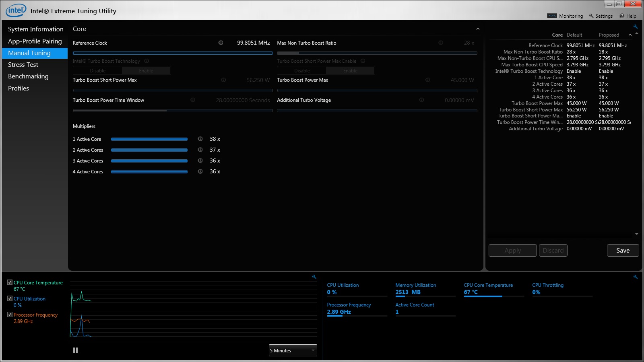Adjust the Reference Clock slider
The width and height of the screenshot is (644, 362).
tap(173, 53)
